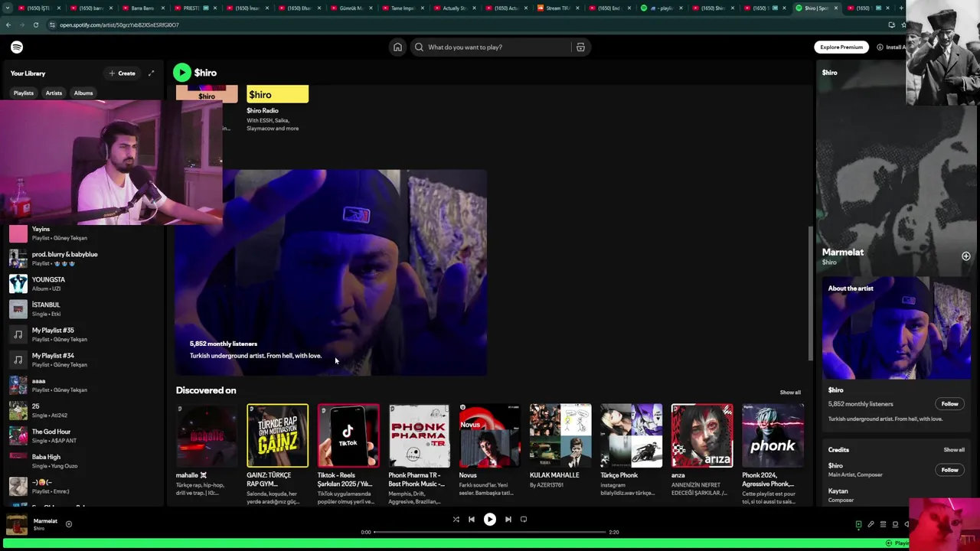Open the mahalle playlist card
This screenshot has width=980, height=551.
point(207,452)
